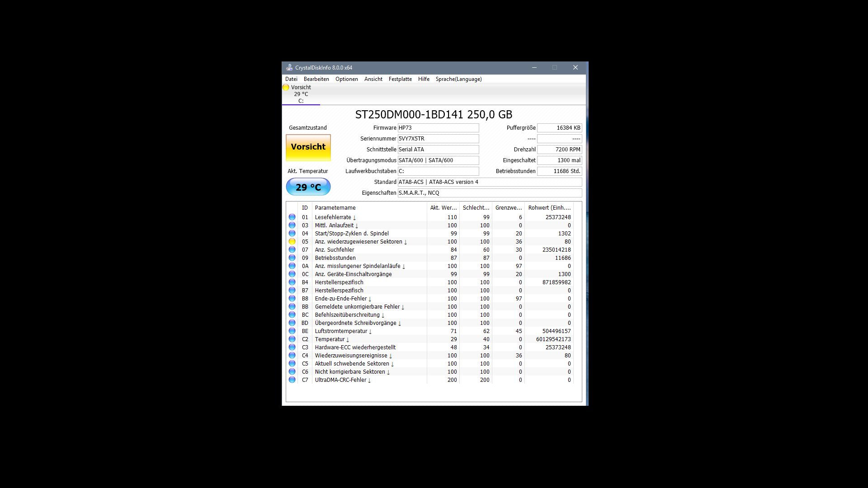Click the Rohwert column header
This screenshot has height=488, width=868.
coord(549,208)
